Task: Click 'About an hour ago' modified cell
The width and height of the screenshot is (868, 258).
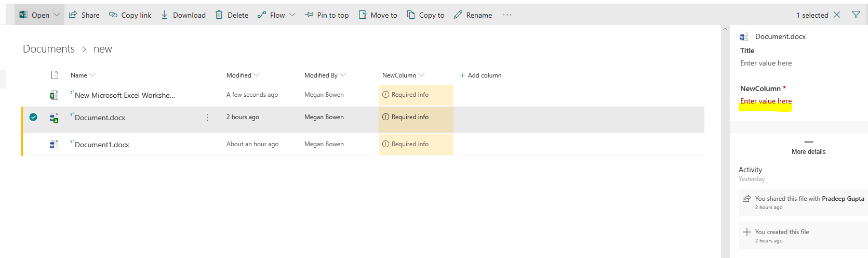Action: pos(252,144)
